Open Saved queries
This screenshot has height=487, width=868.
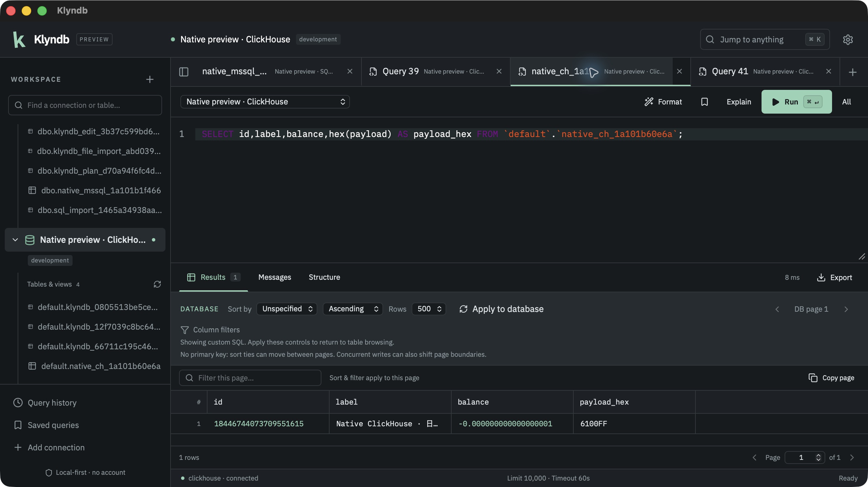(46, 425)
